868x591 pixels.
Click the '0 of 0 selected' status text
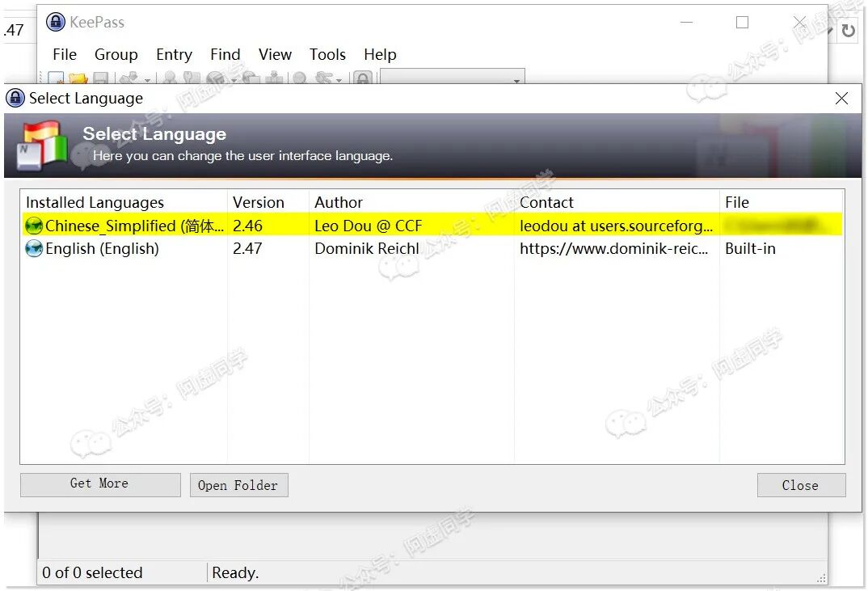[92, 572]
